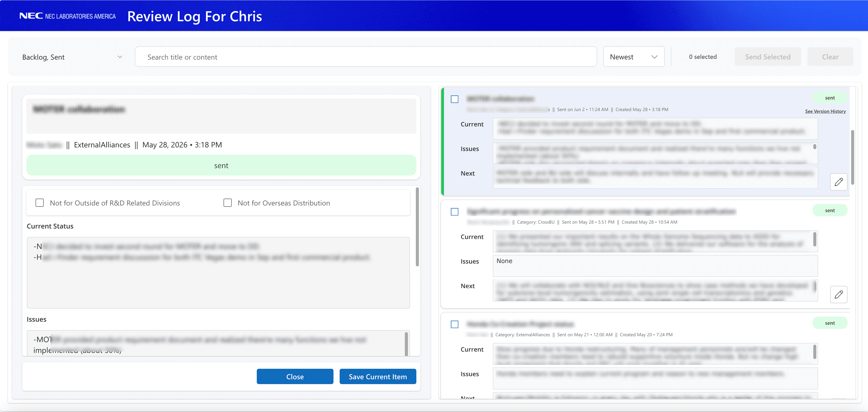Click the 0 selected counter
Image resolution: width=868 pixels, height=412 pixels.
pyautogui.click(x=703, y=57)
